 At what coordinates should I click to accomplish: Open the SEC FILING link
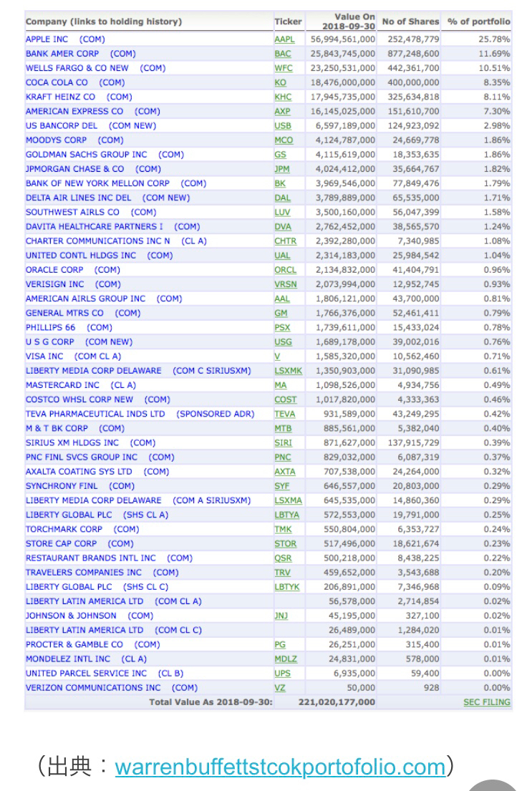coord(487,702)
